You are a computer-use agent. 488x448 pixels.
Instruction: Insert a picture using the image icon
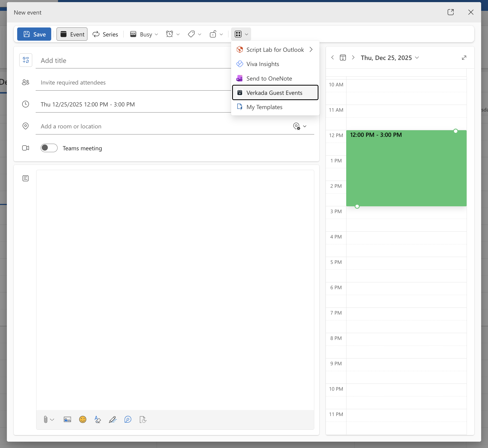[x=67, y=419]
